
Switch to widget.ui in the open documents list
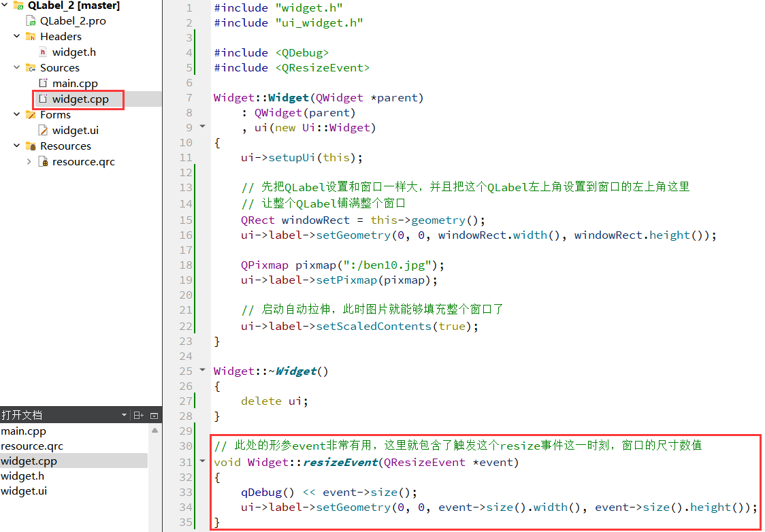24,492
